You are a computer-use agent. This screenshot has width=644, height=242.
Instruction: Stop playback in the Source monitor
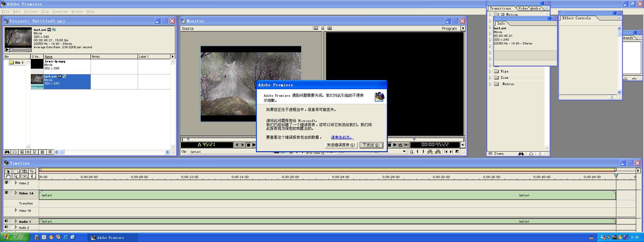click(x=248, y=145)
